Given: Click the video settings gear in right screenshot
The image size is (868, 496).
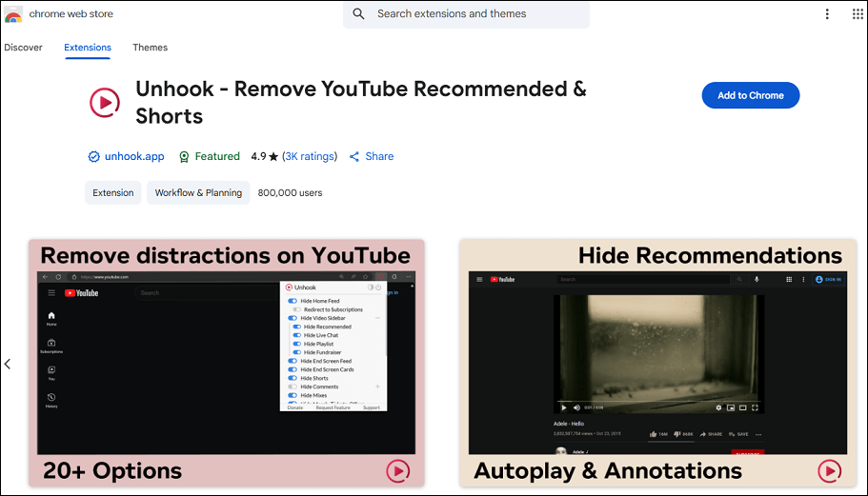Looking at the screenshot, I should pyautogui.click(x=718, y=407).
